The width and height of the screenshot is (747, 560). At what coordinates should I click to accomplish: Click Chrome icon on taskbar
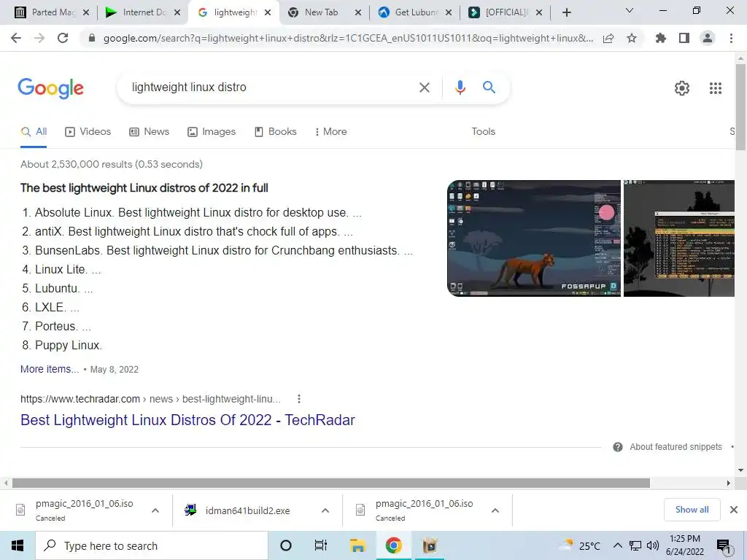pos(393,545)
